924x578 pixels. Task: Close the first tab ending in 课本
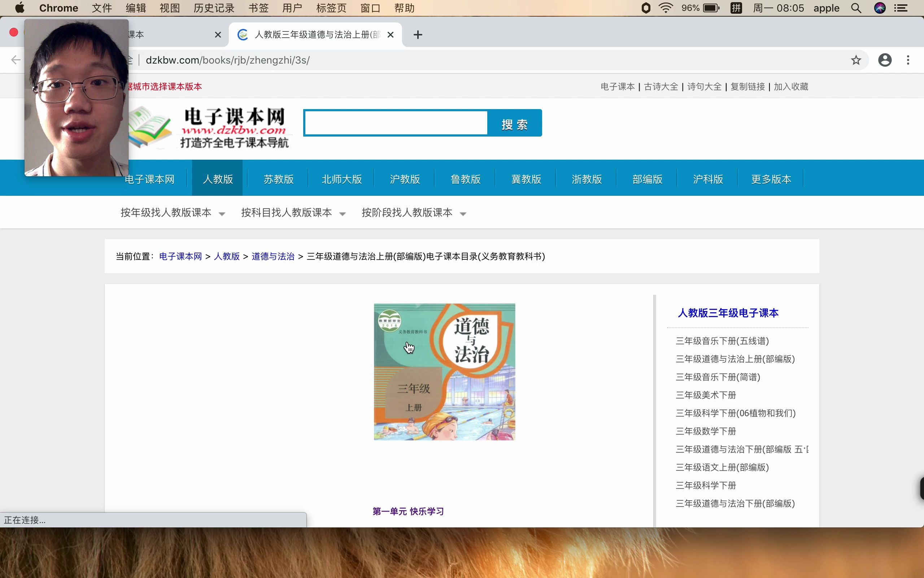(x=218, y=35)
